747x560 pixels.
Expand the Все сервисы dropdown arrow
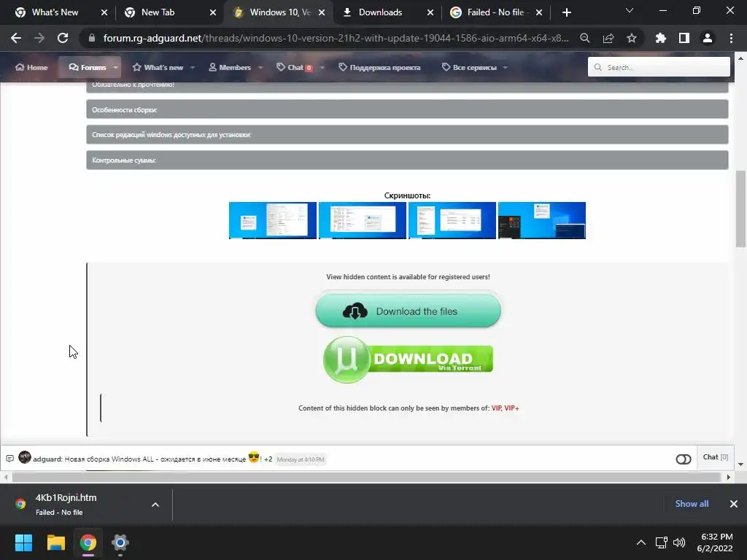click(x=505, y=68)
